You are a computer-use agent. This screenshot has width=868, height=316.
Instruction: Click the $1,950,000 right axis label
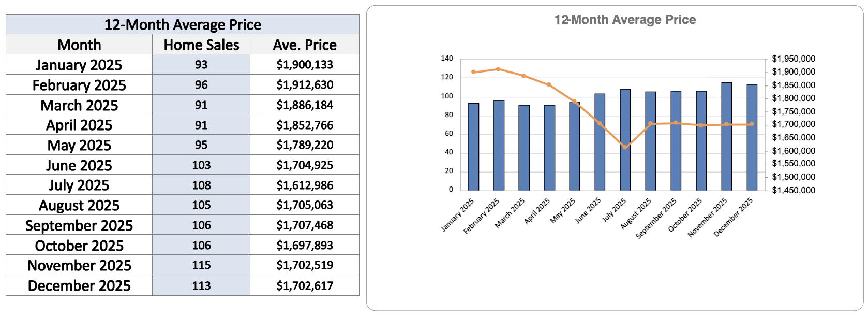(x=794, y=59)
